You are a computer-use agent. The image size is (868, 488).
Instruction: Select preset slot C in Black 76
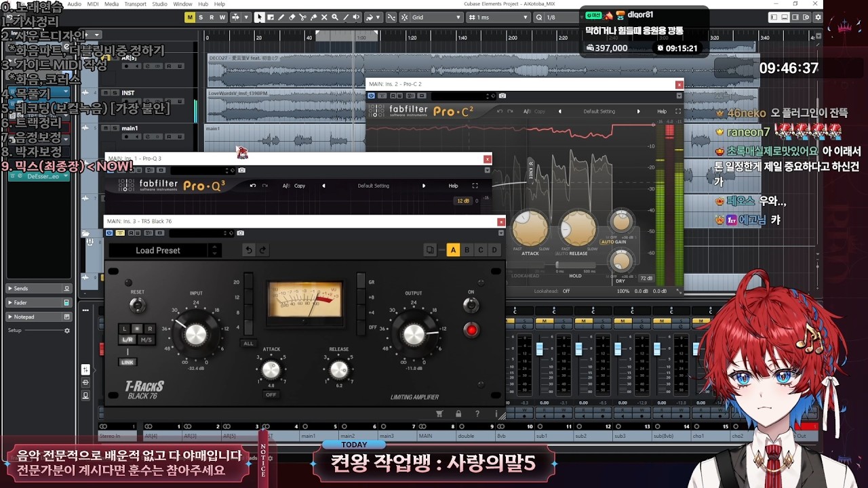(x=481, y=250)
